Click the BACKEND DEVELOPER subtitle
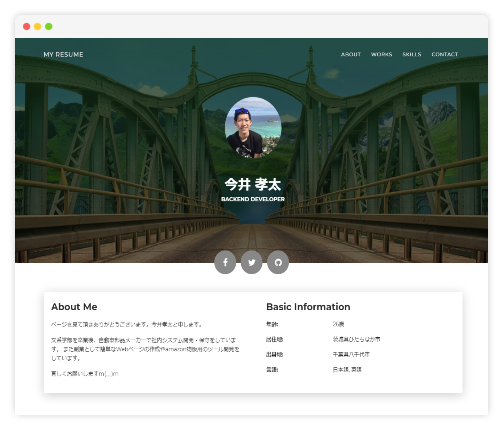 [x=253, y=199]
